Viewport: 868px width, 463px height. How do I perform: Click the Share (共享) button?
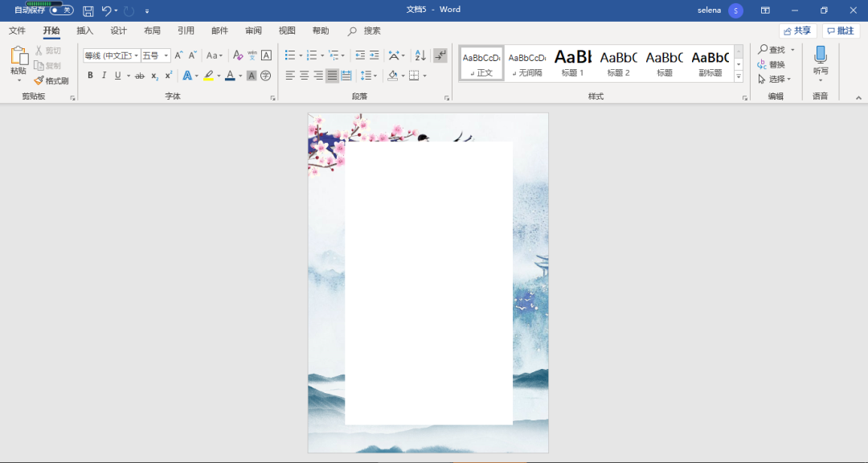pos(797,31)
